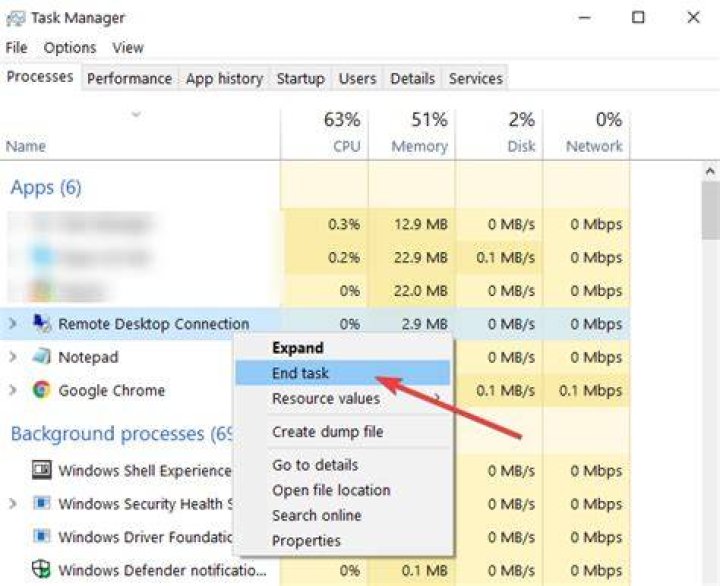Choose Go to details
The height and width of the screenshot is (586, 720).
tap(343, 465)
